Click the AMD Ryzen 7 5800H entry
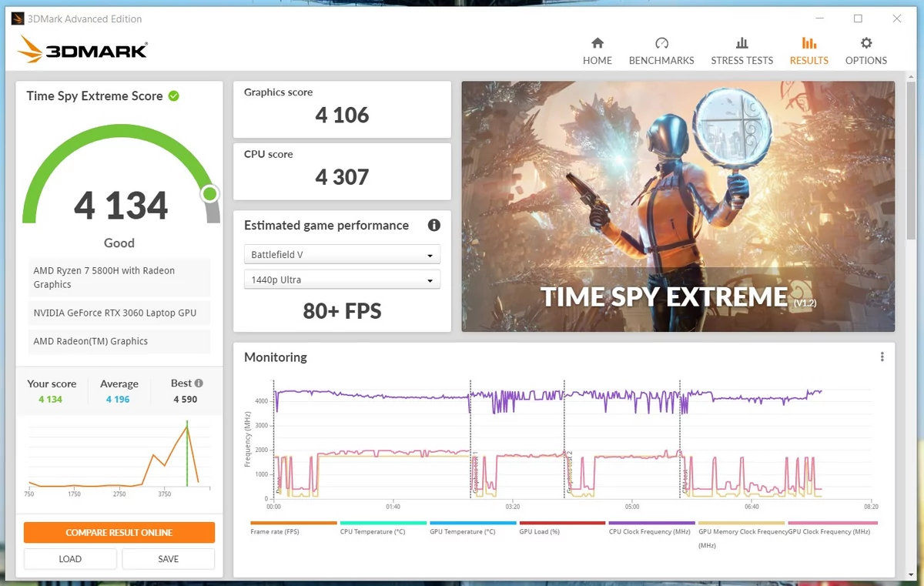 [x=119, y=277]
